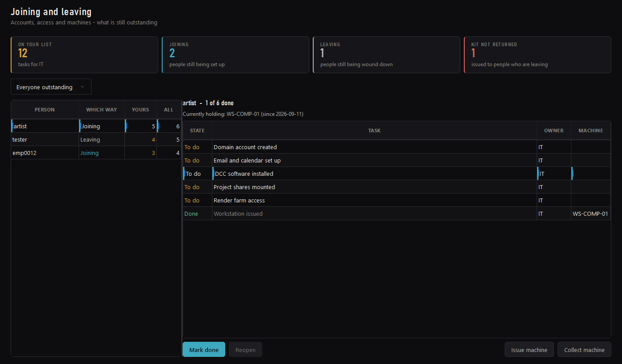
Task: Click the Joining summary card
Action: click(235, 55)
